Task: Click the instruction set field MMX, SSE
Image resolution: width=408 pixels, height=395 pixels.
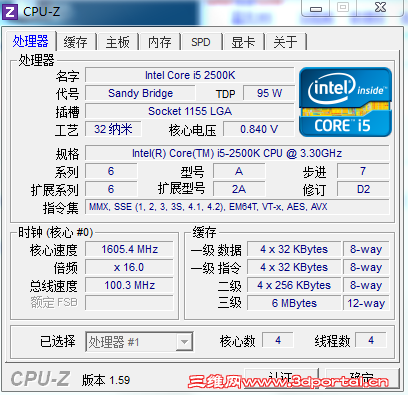Action: coord(237,207)
